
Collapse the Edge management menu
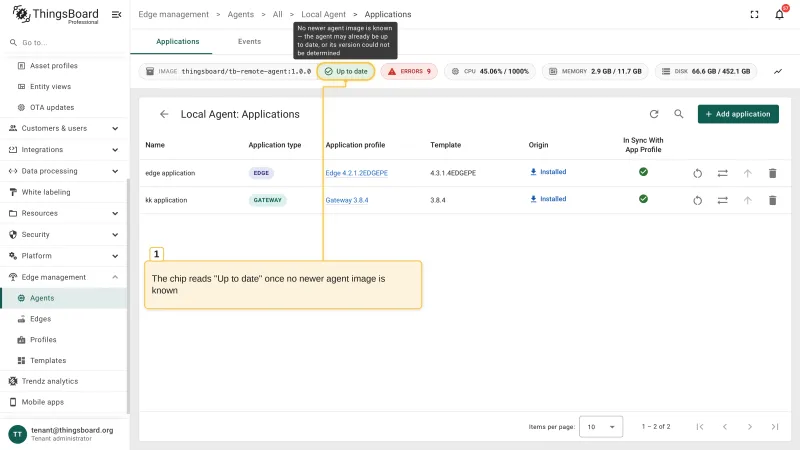pyautogui.click(x=63, y=277)
